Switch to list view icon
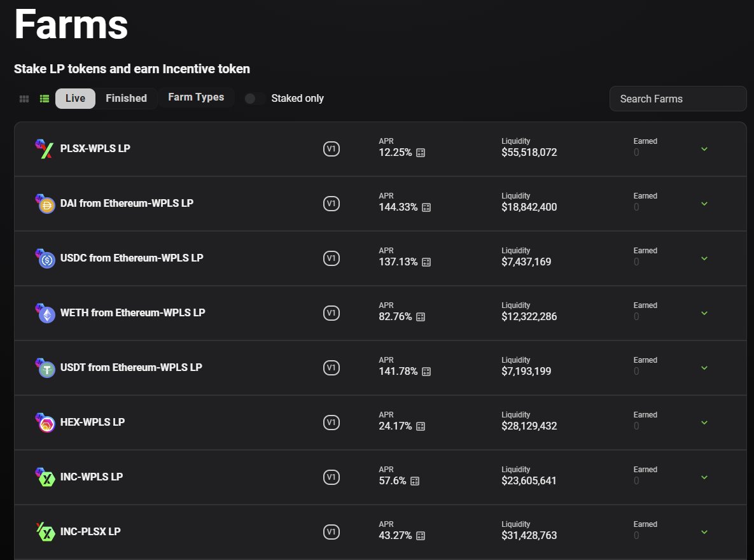The image size is (754, 560). pos(45,99)
